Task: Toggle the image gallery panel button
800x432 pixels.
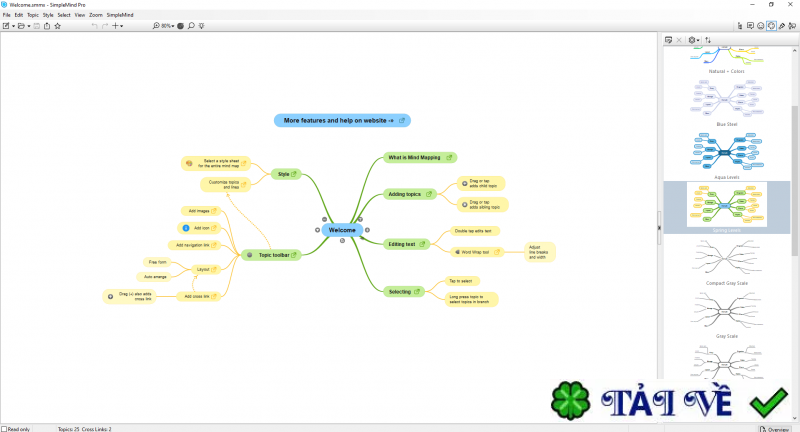Action: pyautogui.click(x=792, y=26)
